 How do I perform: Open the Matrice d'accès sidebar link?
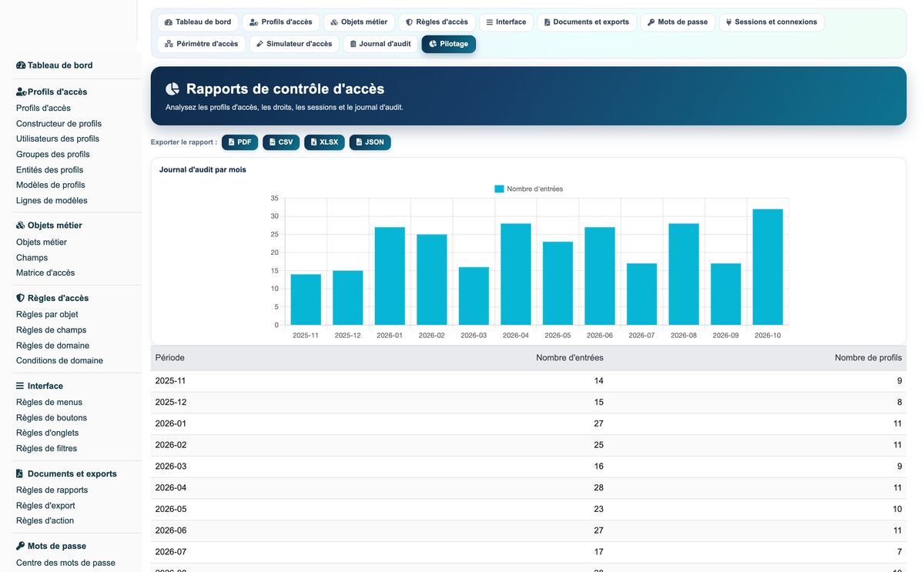pos(45,273)
